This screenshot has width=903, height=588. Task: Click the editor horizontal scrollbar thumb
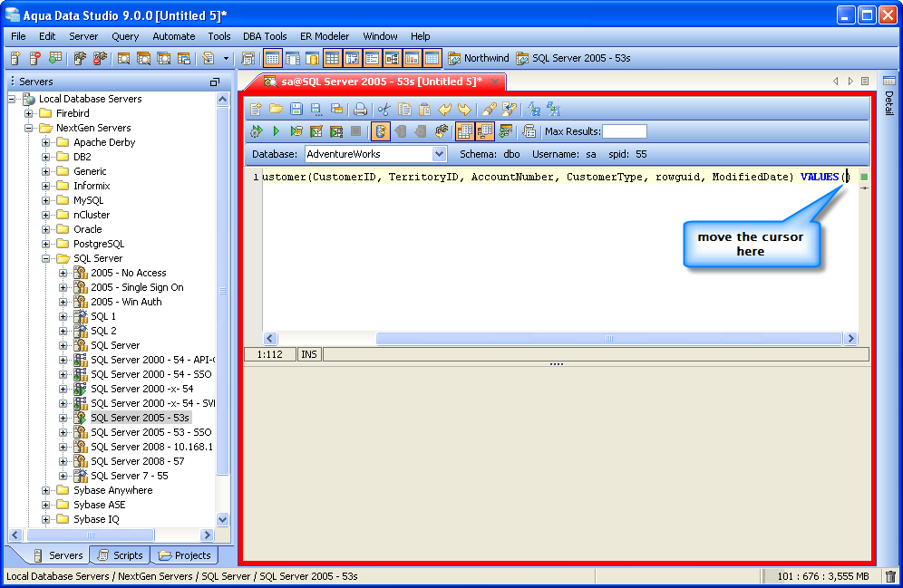tap(608, 338)
